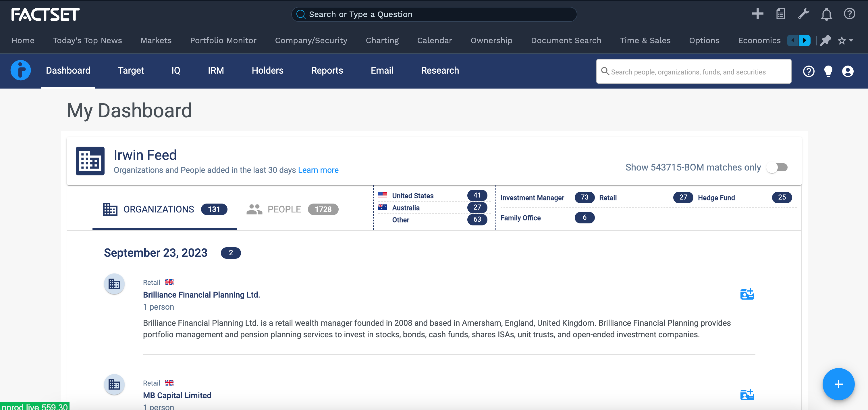The width and height of the screenshot is (868, 410).
Task: Open the document notes icon
Action: 780,14
